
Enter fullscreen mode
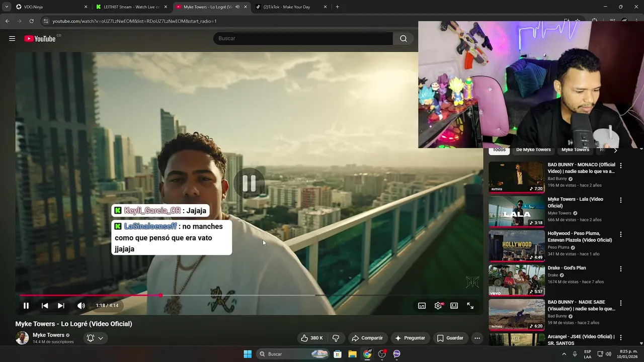(470, 306)
